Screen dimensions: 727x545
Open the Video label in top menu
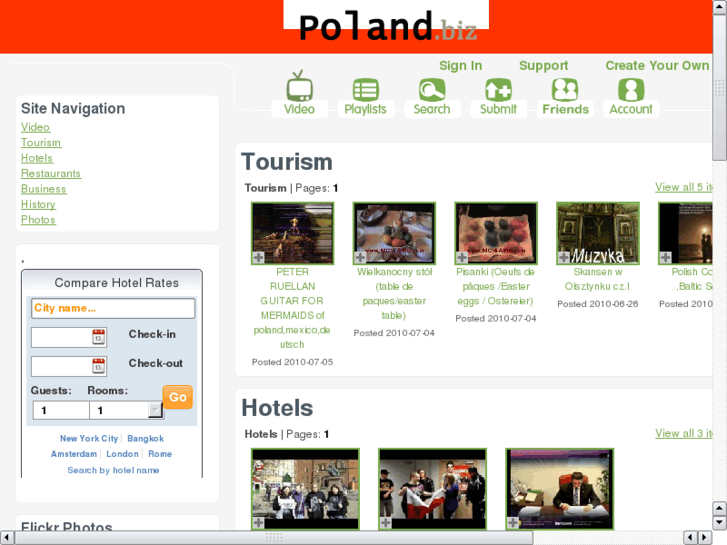pos(300,109)
